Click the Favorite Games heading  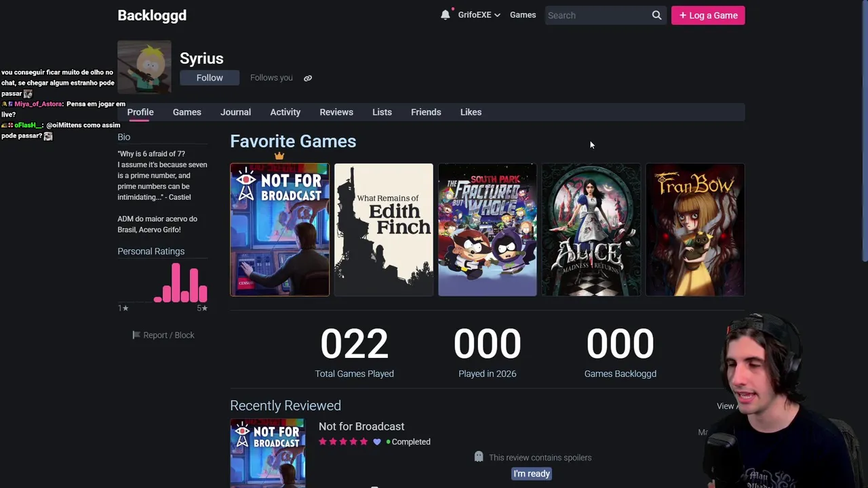(293, 141)
